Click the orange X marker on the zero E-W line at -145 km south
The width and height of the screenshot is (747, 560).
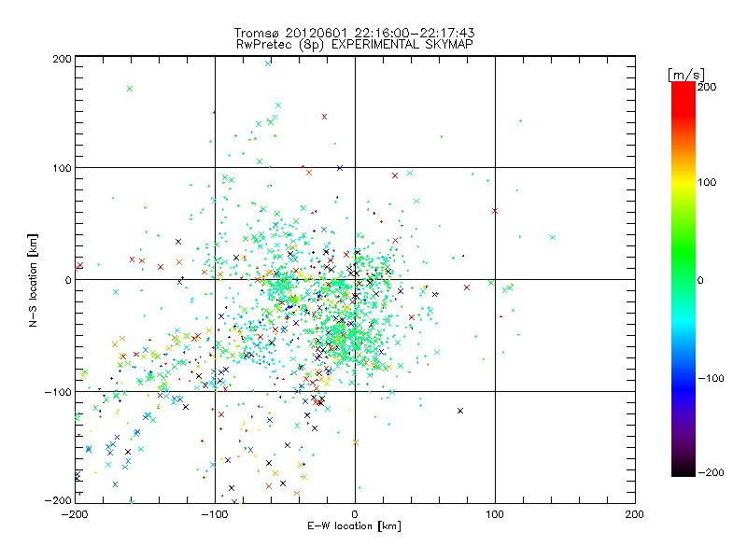(x=356, y=442)
